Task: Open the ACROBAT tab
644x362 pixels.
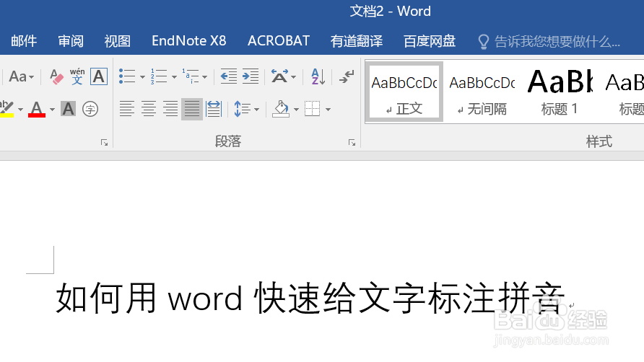Action: (x=279, y=41)
